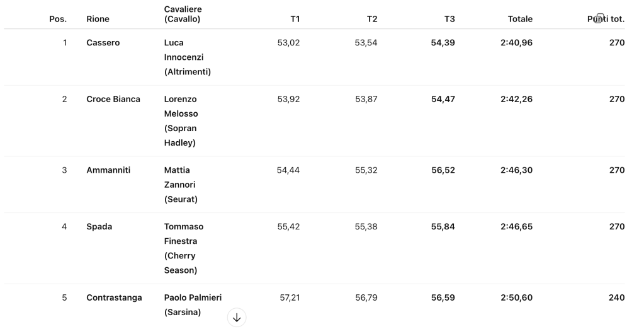Click the copy table icon
Screen dimensions: 644x329
[600, 18]
